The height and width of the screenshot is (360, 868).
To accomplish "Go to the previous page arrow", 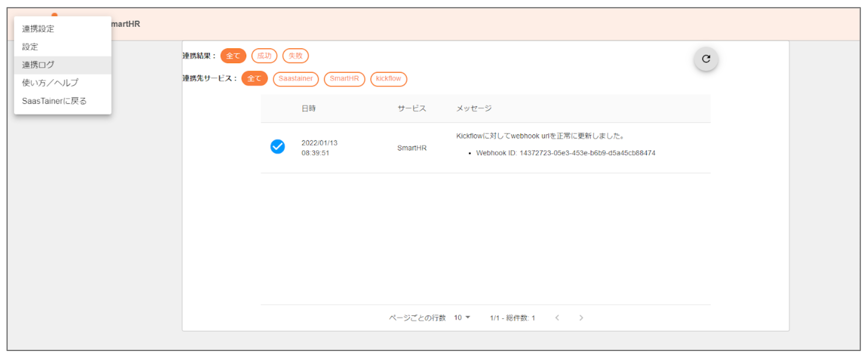I will [557, 318].
